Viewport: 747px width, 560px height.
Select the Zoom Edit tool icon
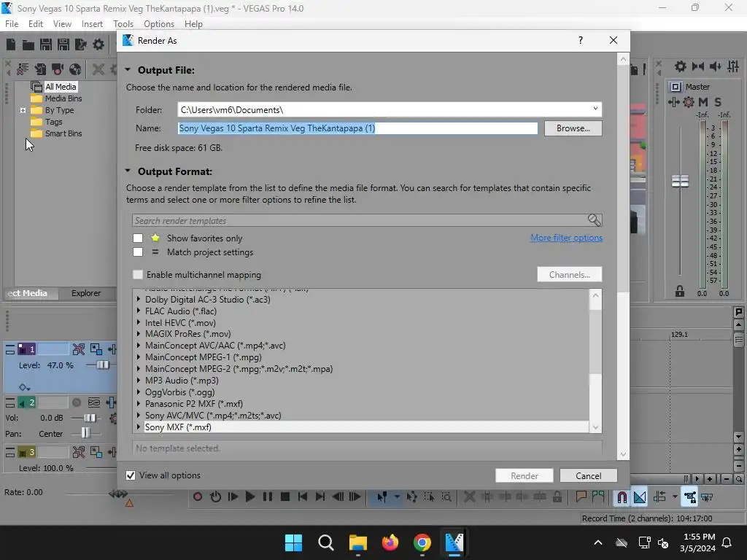(446, 497)
